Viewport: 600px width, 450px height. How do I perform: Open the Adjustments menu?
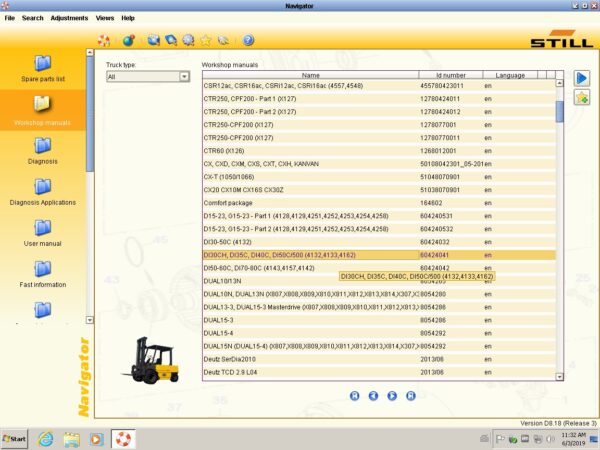pyautogui.click(x=69, y=18)
